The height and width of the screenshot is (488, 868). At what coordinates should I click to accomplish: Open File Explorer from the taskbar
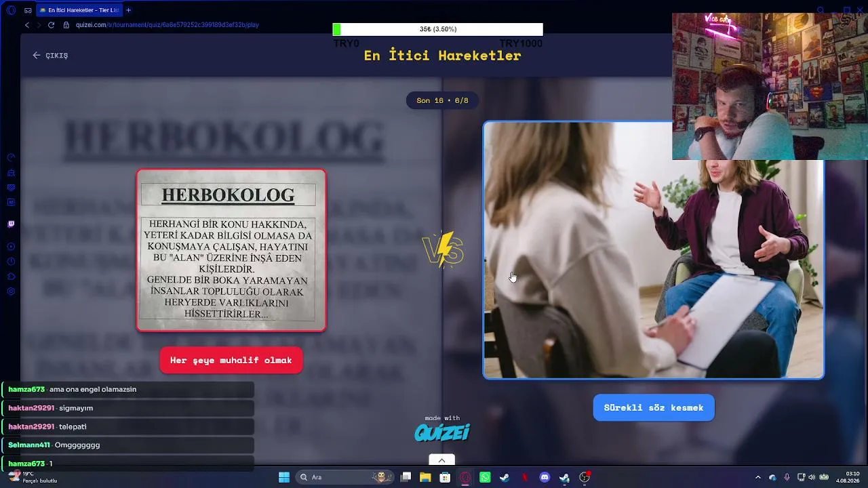[x=425, y=477]
